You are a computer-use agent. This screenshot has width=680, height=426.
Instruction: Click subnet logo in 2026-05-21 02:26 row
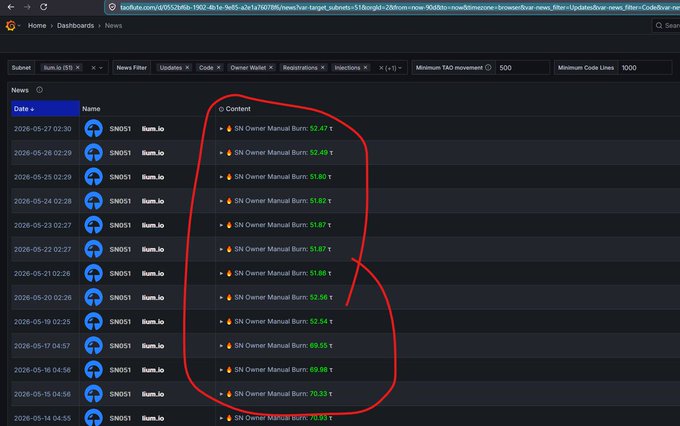click(x=93, y=273)
